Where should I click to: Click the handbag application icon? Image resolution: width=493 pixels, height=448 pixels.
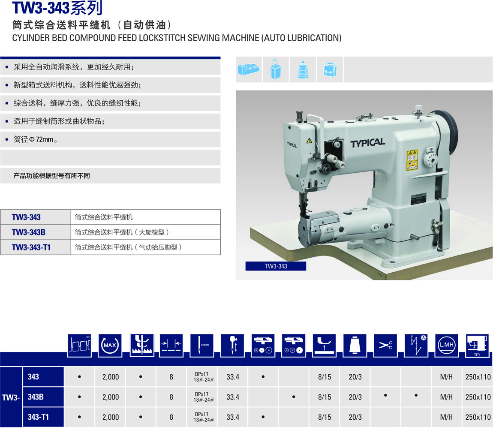click(330, 69)
